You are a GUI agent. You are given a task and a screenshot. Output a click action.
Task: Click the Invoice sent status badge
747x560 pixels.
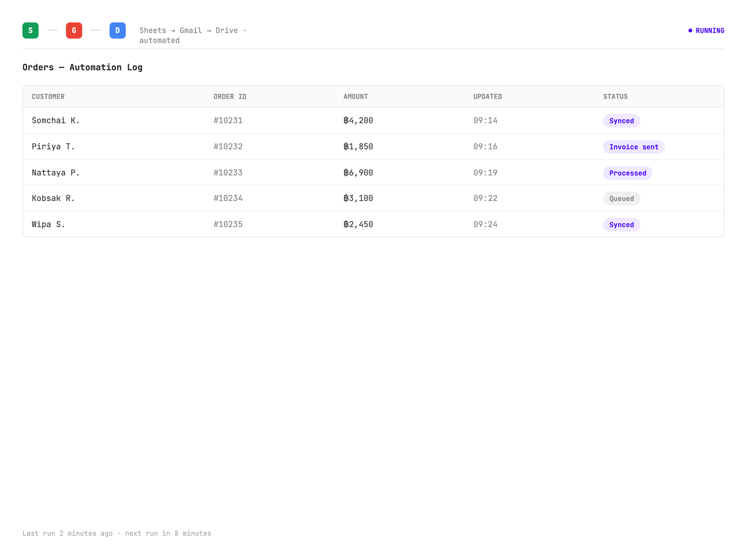tap(633, 147)
